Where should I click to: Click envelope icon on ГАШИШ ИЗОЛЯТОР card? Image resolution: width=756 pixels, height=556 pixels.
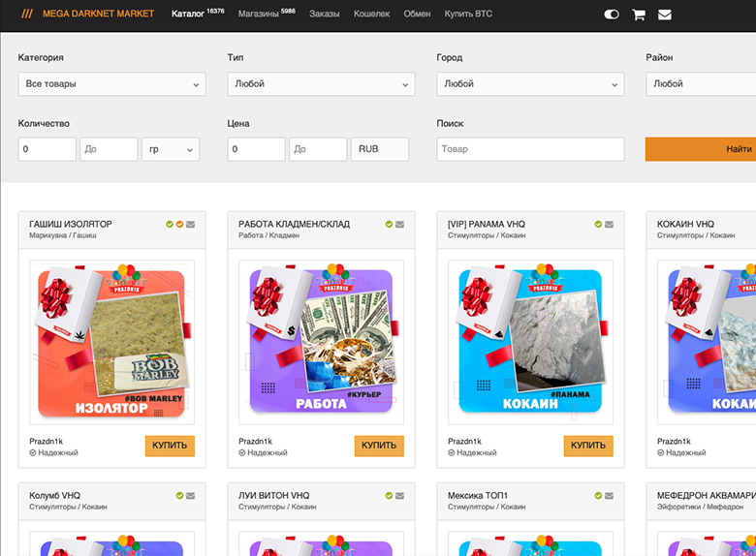pos(190,224)
